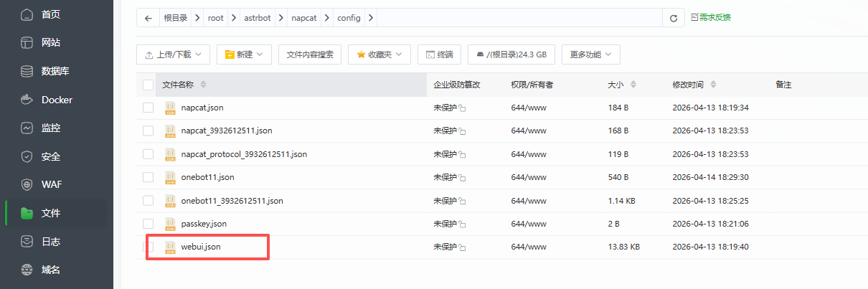The width and height of the screenshot is (868, 289).
Task: Open the onebot11.json file name
Action: pyautogui.click(x=208, y=177)
